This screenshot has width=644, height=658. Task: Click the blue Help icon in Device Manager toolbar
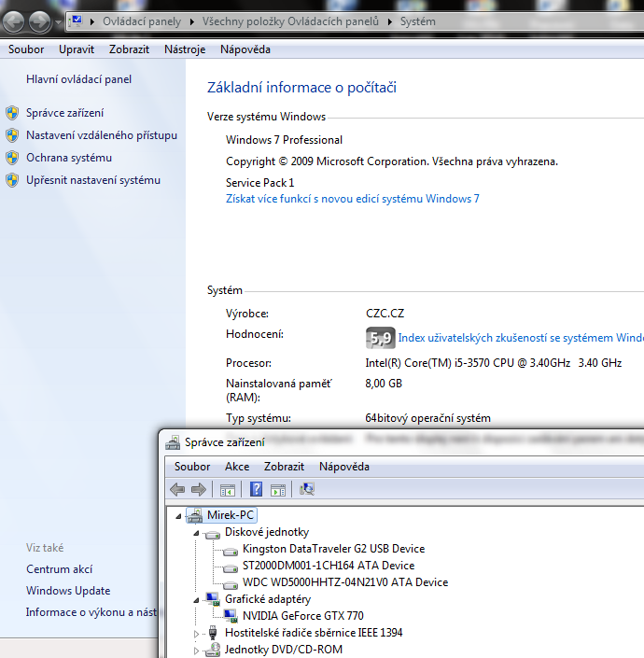[x=256, y=489]
